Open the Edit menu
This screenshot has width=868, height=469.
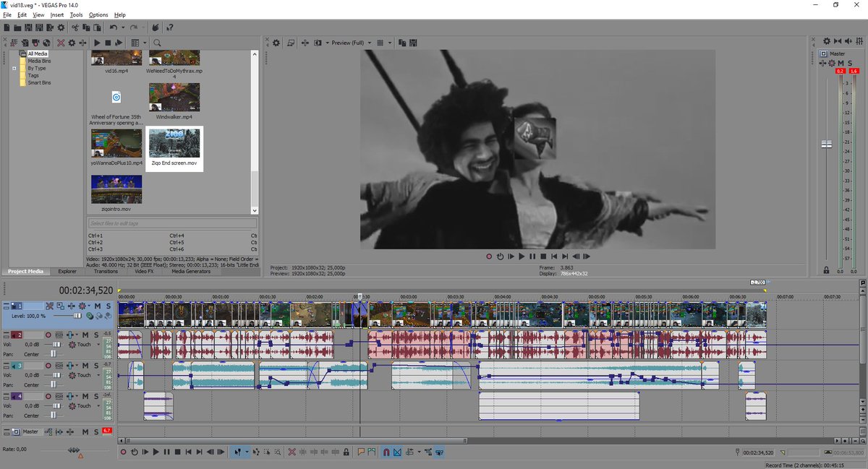22,14
